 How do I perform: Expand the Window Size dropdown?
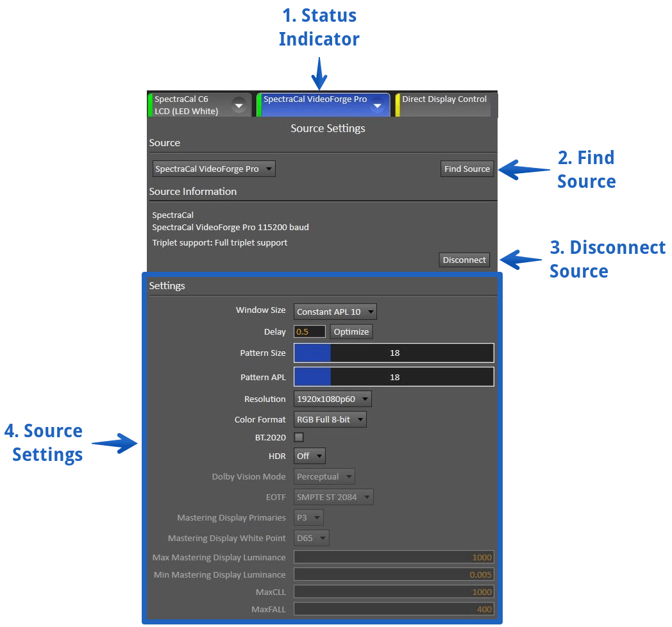click(x=335, y=312)
